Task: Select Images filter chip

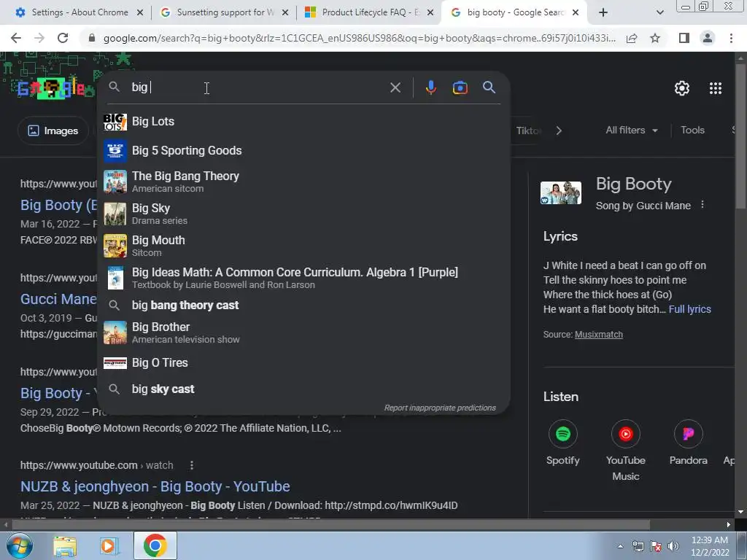Action: (x=53, y=131)
